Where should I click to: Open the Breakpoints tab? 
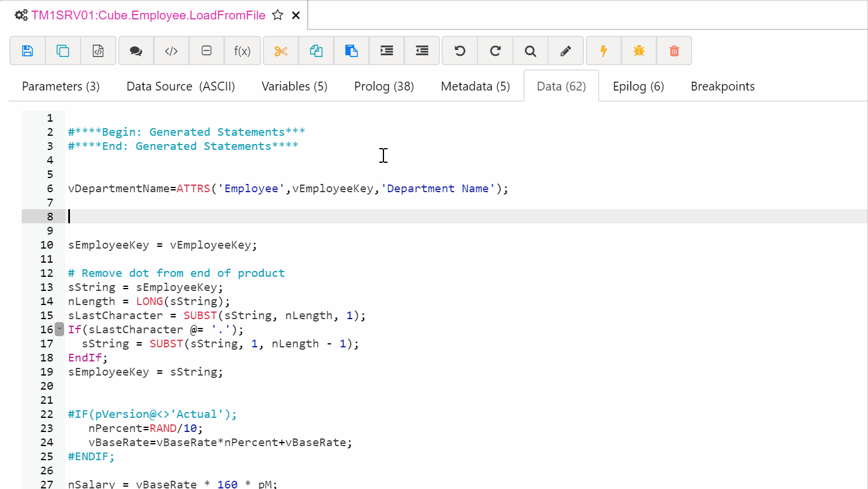tap(722, 86)
